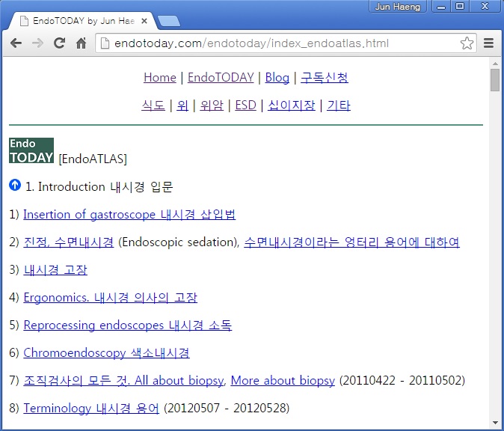This screenshot has height=431, width=504.
Task: Open the More about biopsy link
Action: [283, 381]
